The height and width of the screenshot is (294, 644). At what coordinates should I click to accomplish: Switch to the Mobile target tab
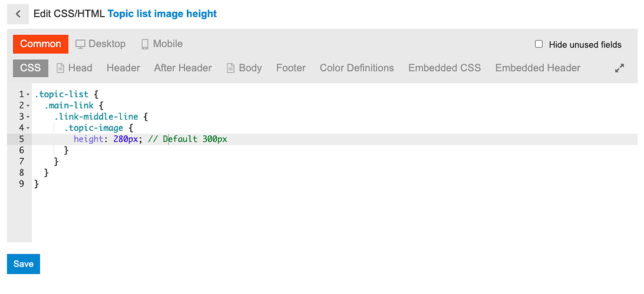[x=162, y=44]
